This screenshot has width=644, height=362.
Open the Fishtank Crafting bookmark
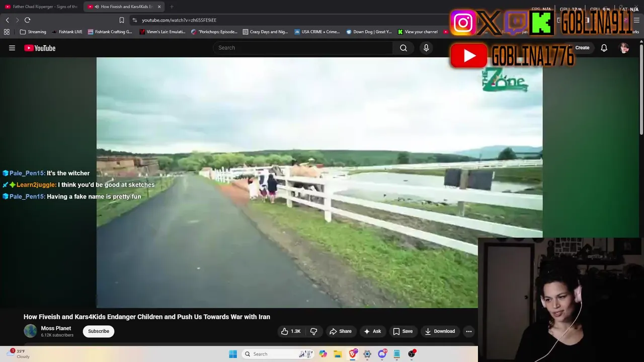110,32
